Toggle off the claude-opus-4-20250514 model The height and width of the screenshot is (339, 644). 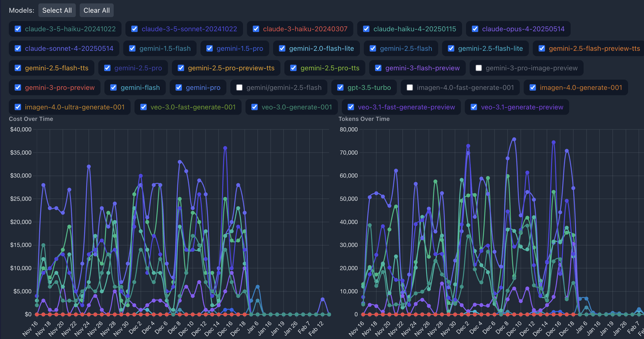[475, 29]
